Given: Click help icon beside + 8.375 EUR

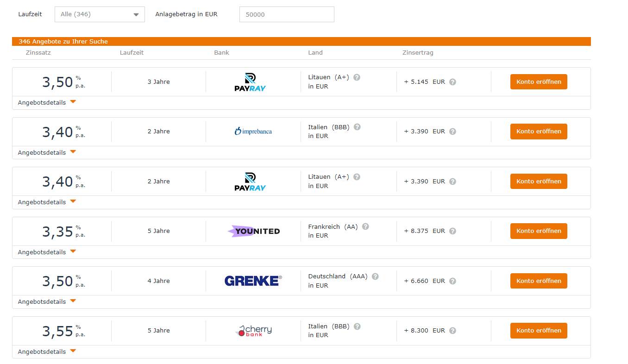Looking at the screenshot, I should pyautogui.click(x=452, y=231).
